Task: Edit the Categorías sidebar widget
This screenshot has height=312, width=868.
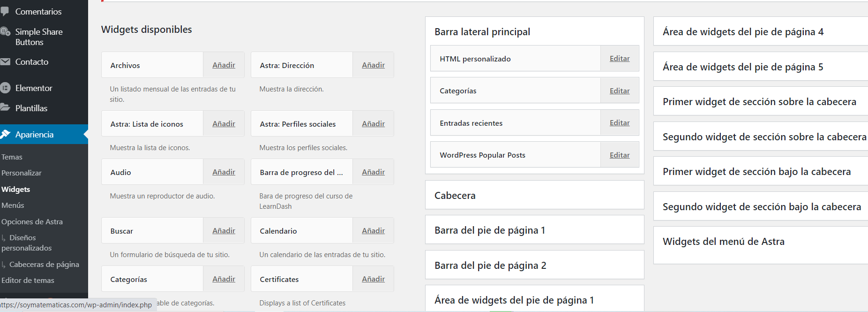Action: [x=619, y=91]
